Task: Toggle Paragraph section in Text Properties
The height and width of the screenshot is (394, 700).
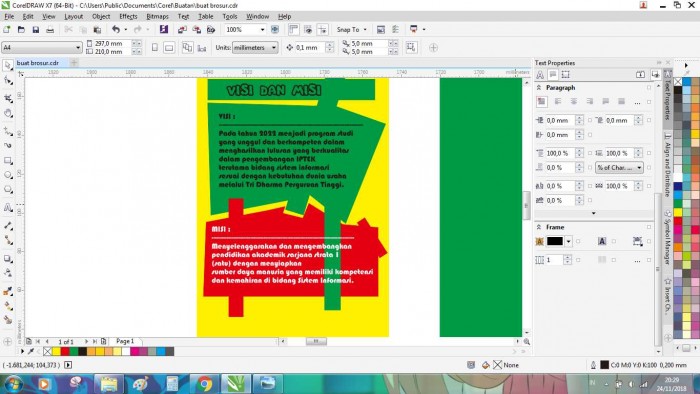Action: pyautogui.click(x=553, y=75)
